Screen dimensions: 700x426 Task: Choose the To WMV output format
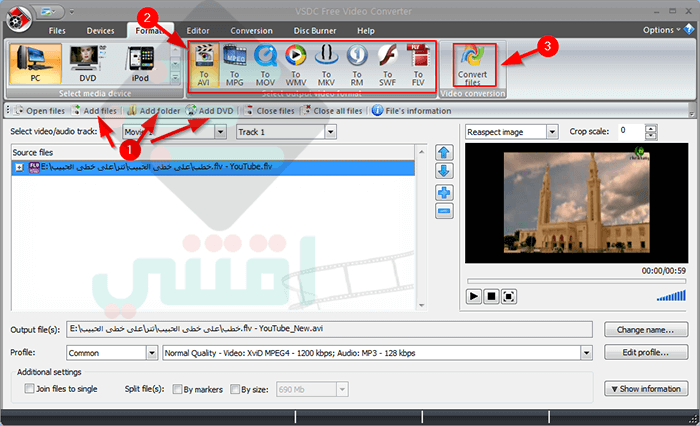[296, 65]
